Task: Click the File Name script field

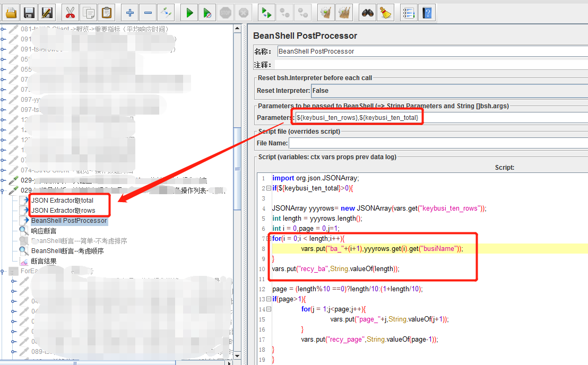Action: (438, 143)
